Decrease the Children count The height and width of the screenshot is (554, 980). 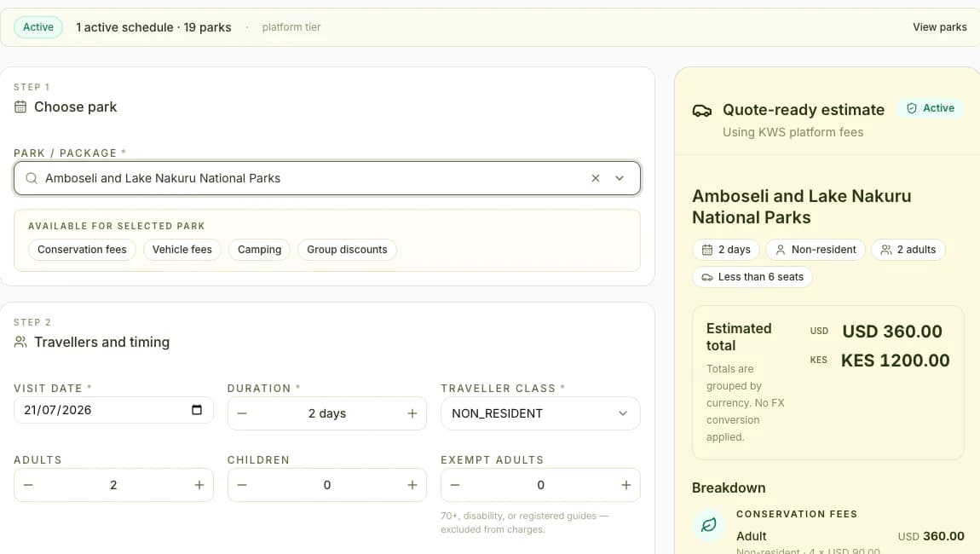tap(242, 485)
